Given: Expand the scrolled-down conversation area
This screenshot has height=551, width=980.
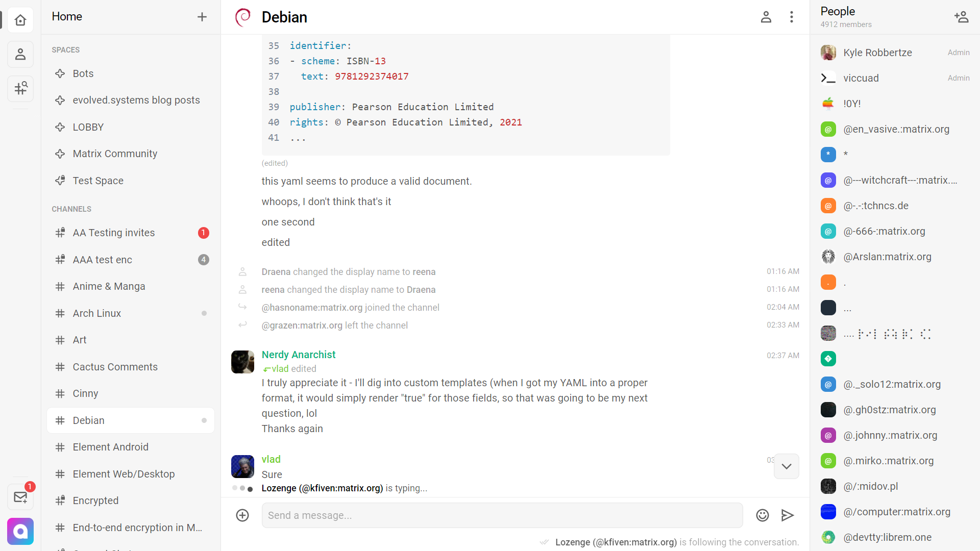Looking at the screenshot, I should coord(786,466).
